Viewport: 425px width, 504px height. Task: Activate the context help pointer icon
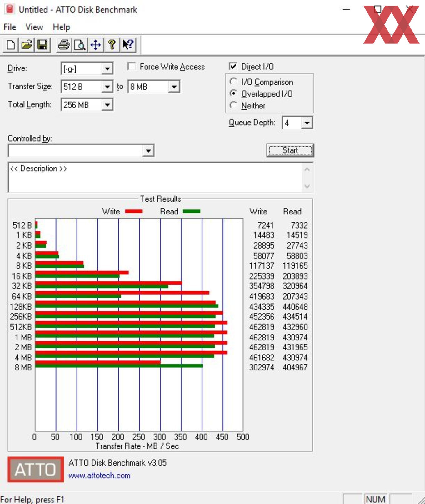[128, 45]
